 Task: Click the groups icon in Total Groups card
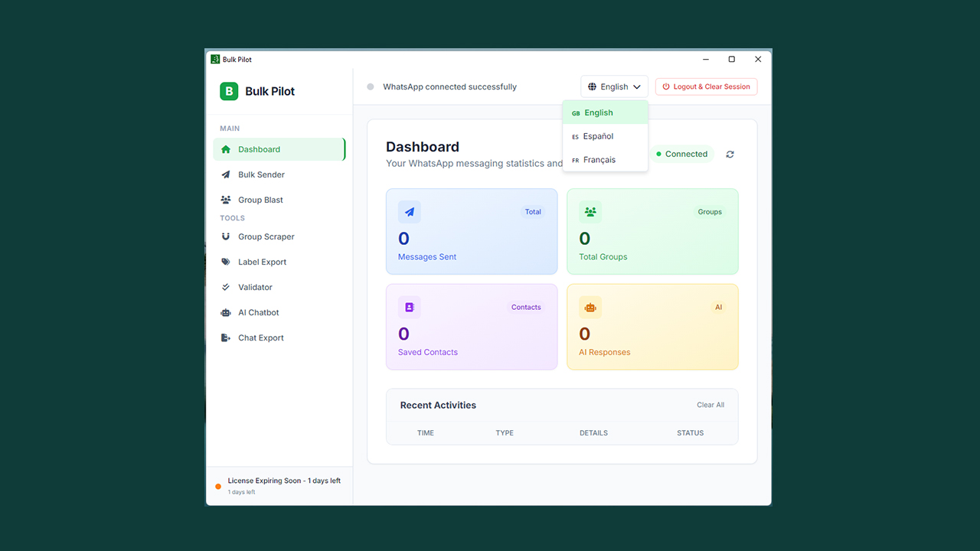click(590, 212)
